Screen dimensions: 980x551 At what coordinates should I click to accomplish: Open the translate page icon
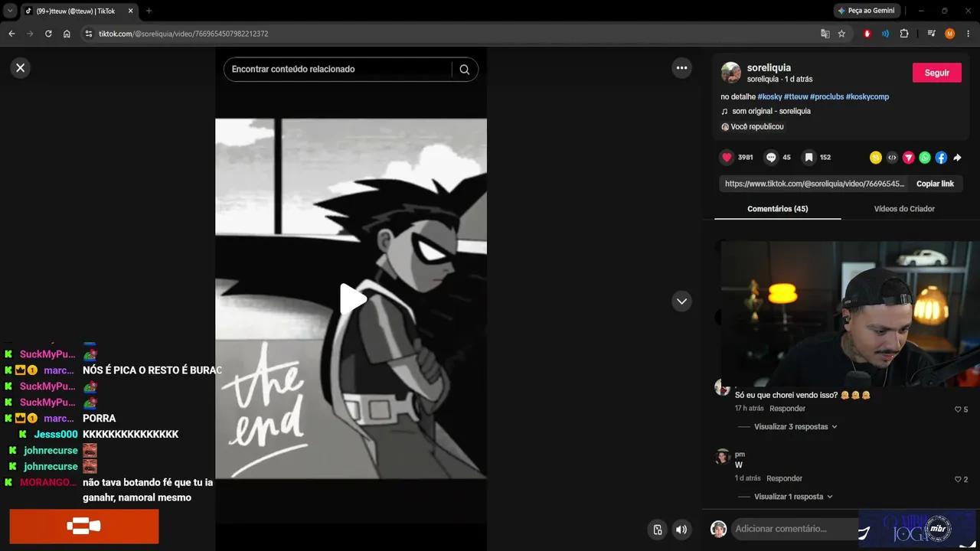(x=825, y=34)
